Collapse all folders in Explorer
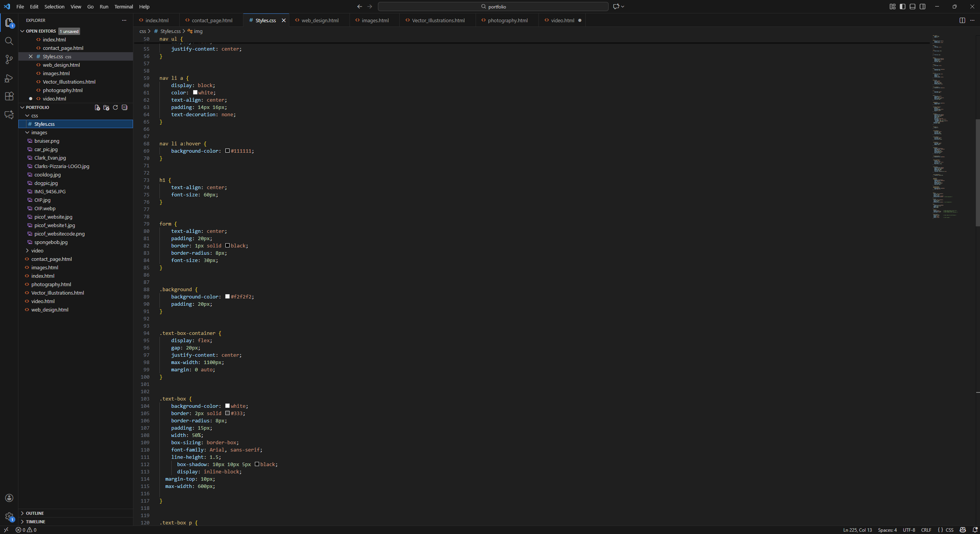980x534 pixels. [125, 107]
